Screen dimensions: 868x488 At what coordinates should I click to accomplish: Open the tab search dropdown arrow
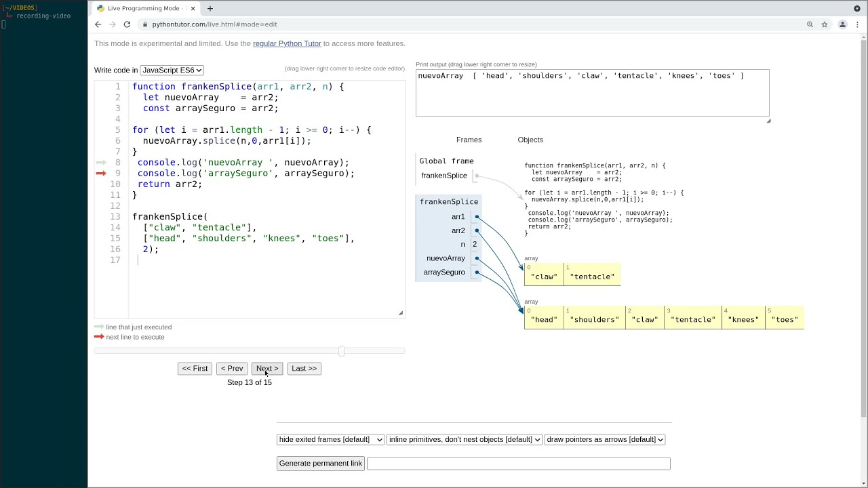(857, 8)
